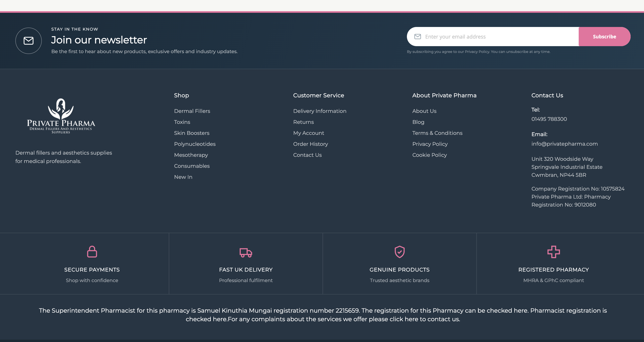
Task: Open the Dermal Fillers shop link
Action: 192,111
